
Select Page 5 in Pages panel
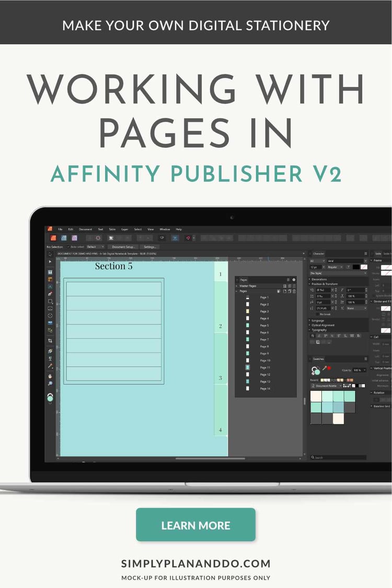264,326
